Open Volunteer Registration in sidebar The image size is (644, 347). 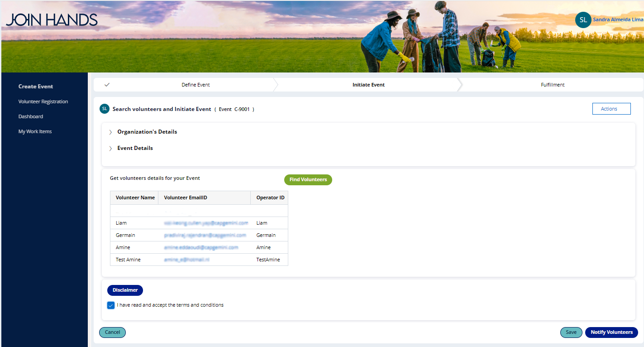[43, 101]
